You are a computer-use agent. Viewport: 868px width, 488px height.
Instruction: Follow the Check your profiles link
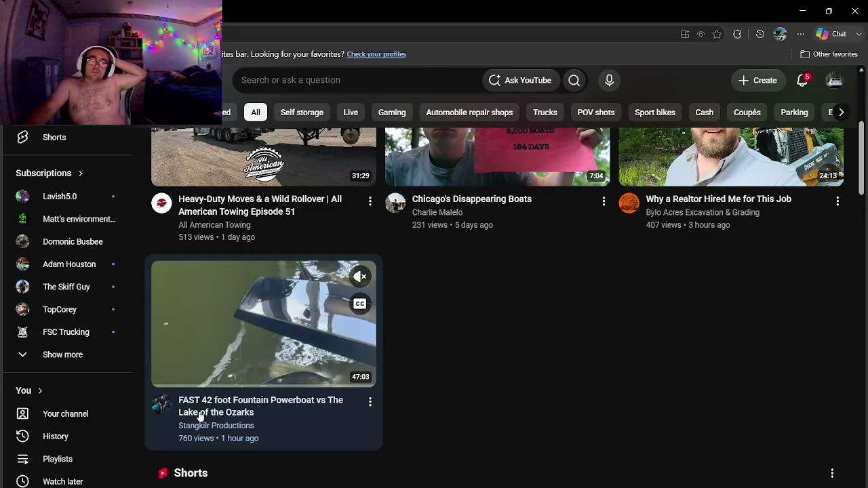coord(376,54)
